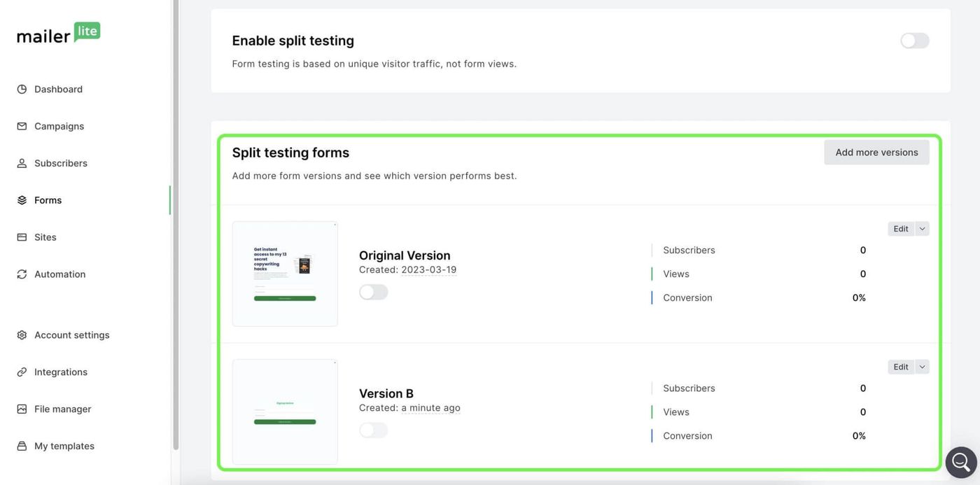980x485 pixels.
Task: Open File manager in the sidebar
Action: click(x=62, y=409)
